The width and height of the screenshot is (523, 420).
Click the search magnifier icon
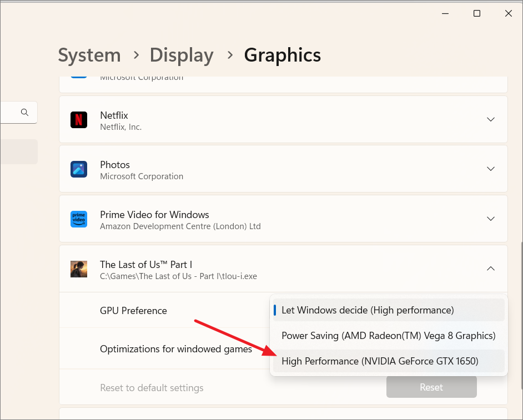(24, 112)
